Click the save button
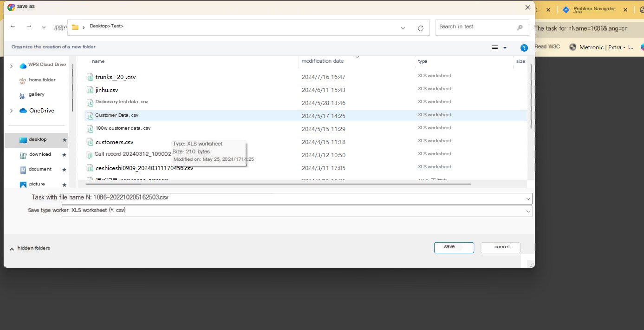 pyautogui.click(x=454, y=248)
